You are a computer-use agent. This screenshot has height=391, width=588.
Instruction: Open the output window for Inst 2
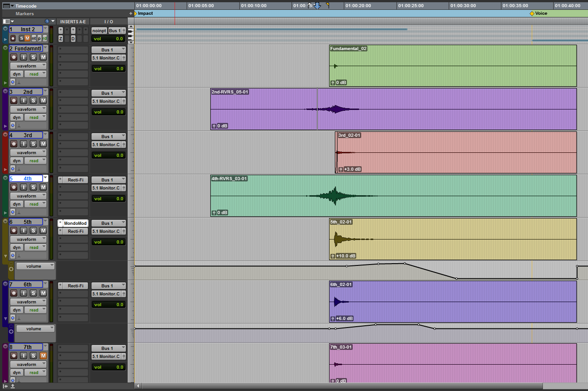click(x=124, y=31)
